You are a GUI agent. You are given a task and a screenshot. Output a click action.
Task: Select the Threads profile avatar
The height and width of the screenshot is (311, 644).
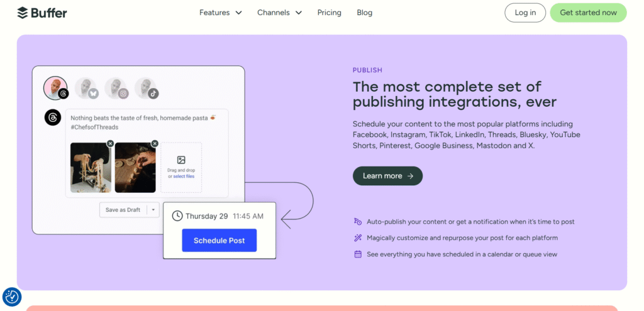point(55,88)
